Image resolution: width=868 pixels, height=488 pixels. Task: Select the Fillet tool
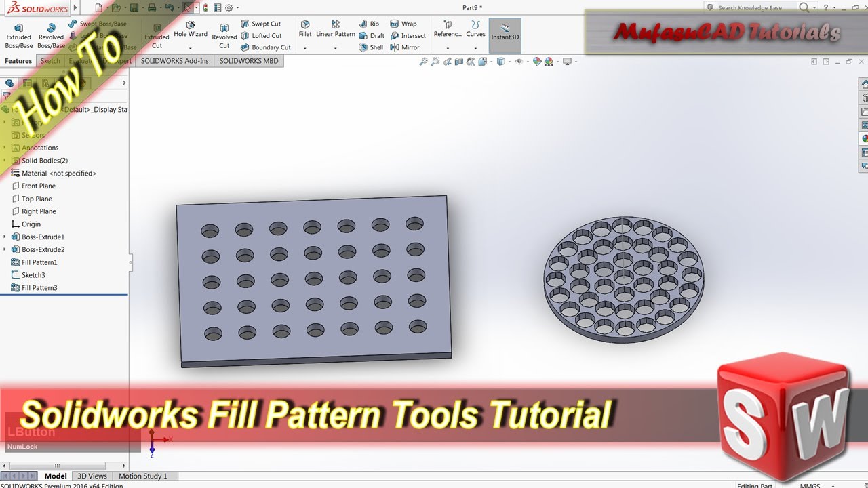[x=305, y=28]
